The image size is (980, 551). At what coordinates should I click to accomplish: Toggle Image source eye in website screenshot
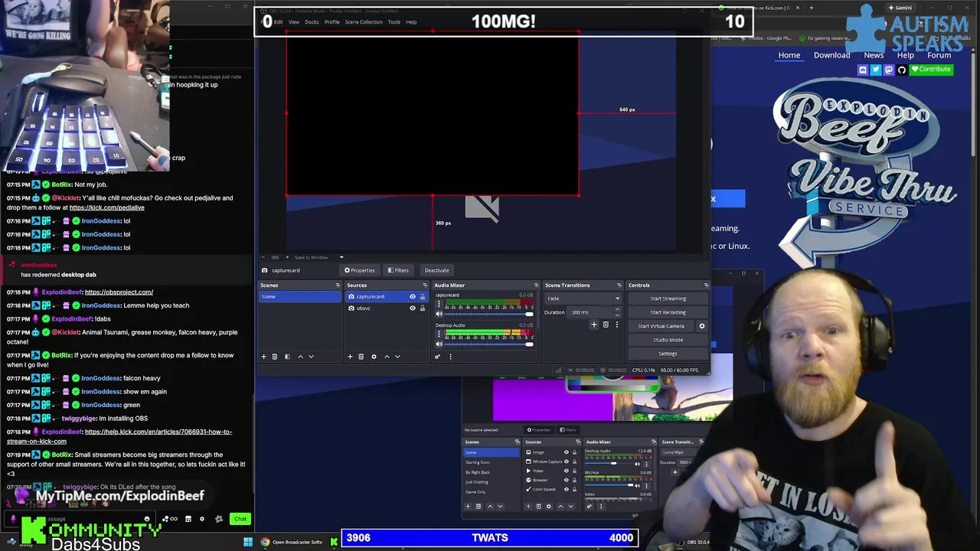pos(567,452)
